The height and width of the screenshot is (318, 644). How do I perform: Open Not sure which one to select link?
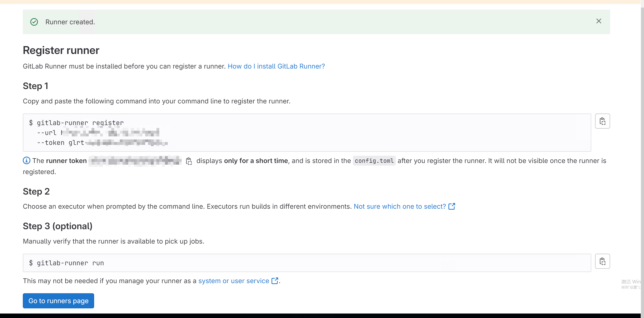click(400, 206)
